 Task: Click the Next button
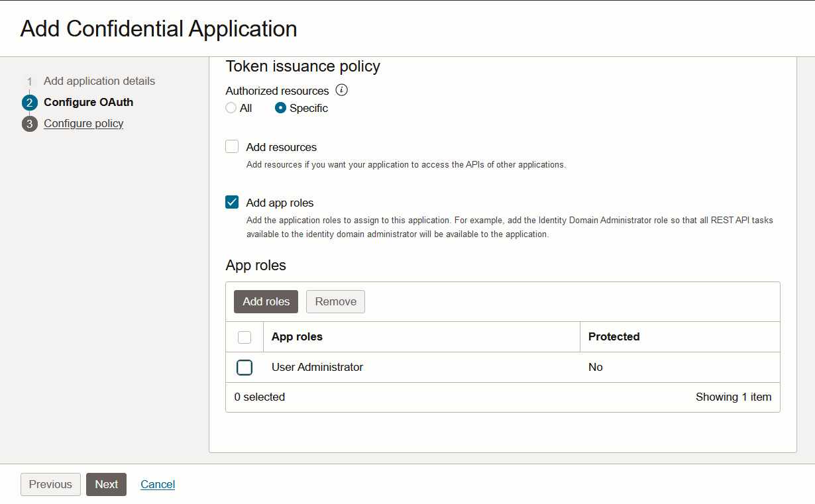[x=106, y=484]
